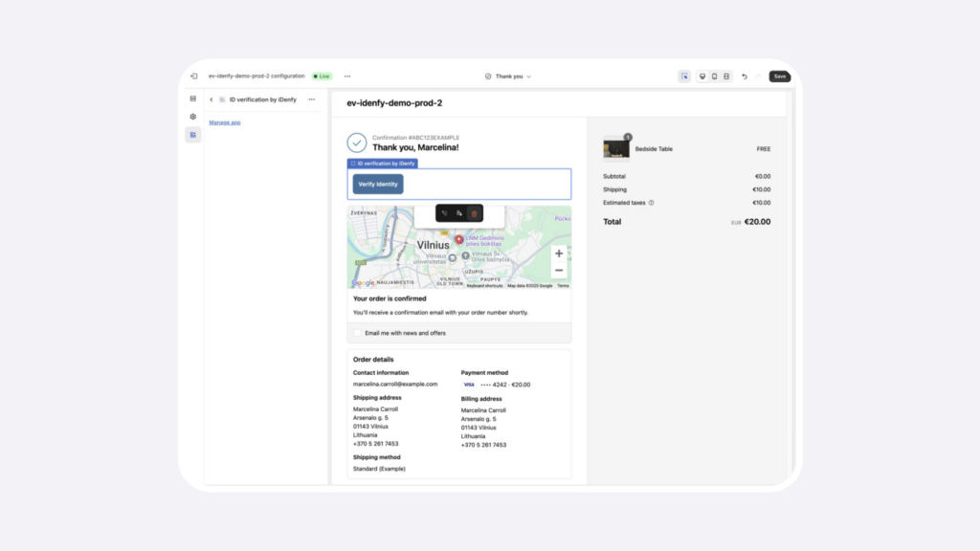980x551 pixels.
Task: Open the 'Thank you' page selector dropdown
Action: tap(508, 76)
